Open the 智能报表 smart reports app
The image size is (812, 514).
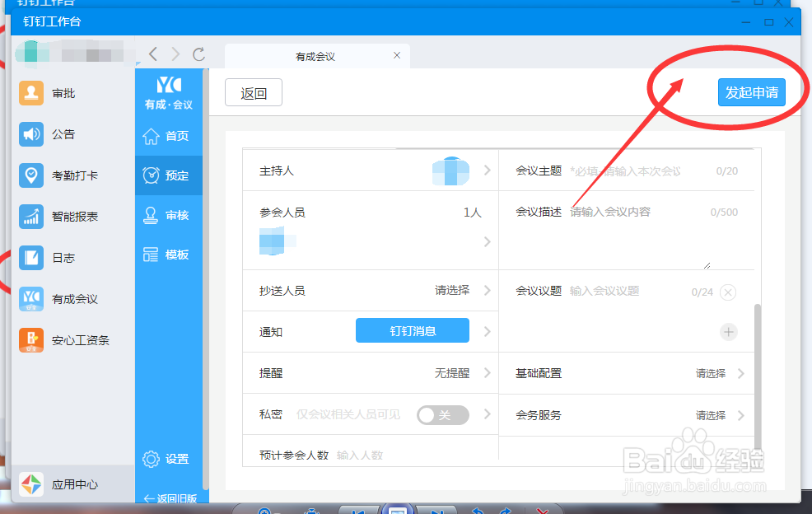pos(30,217)
